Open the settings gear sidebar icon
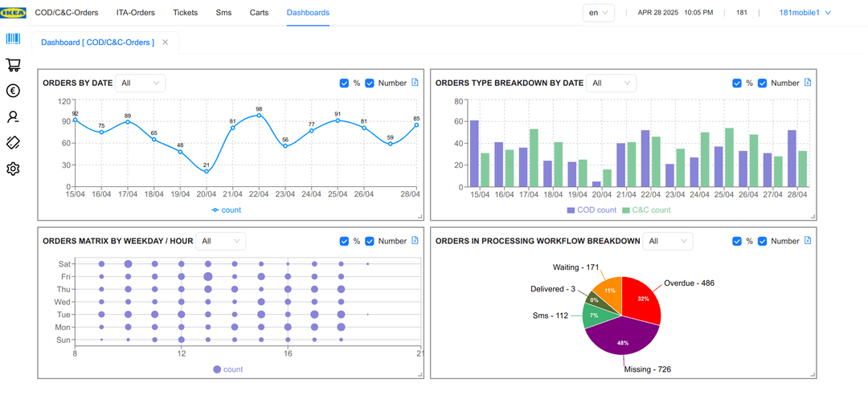Image resolution: width=868 pixels, height=403 pixels. point(14,169)
